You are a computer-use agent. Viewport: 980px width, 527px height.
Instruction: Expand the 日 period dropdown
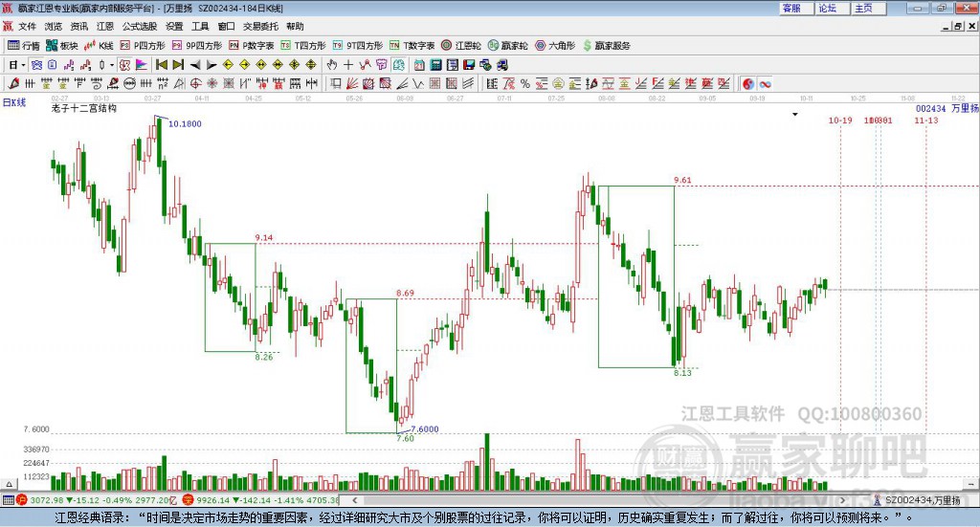23,65
